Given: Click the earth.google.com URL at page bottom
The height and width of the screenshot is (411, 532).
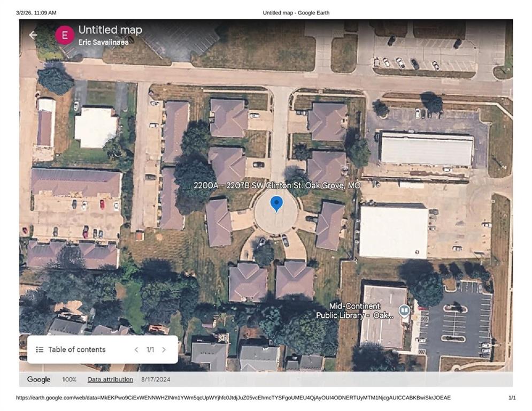Looking at the screenshot, I should pos(233,398).
